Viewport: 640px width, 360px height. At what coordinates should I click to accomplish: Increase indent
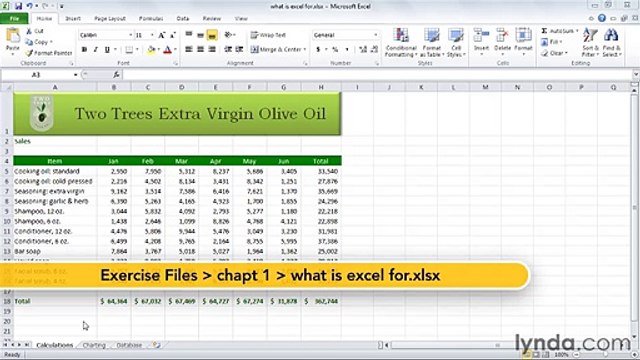[x=240, y=49]
